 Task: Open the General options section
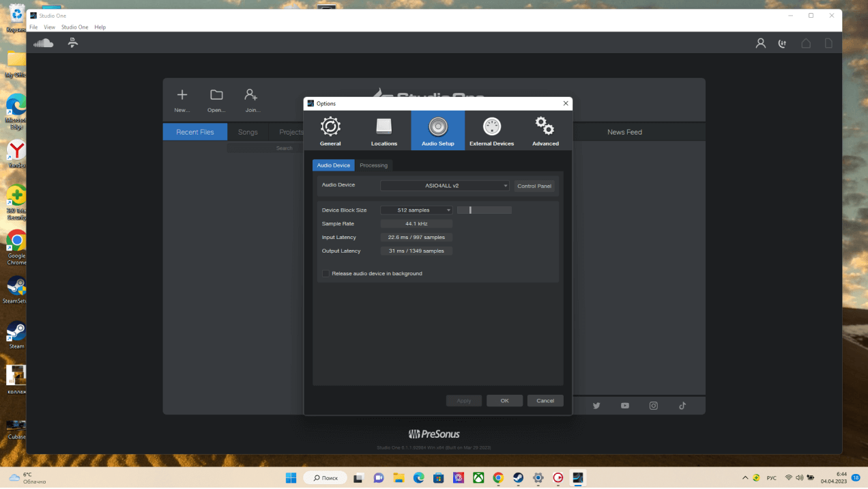330,130
